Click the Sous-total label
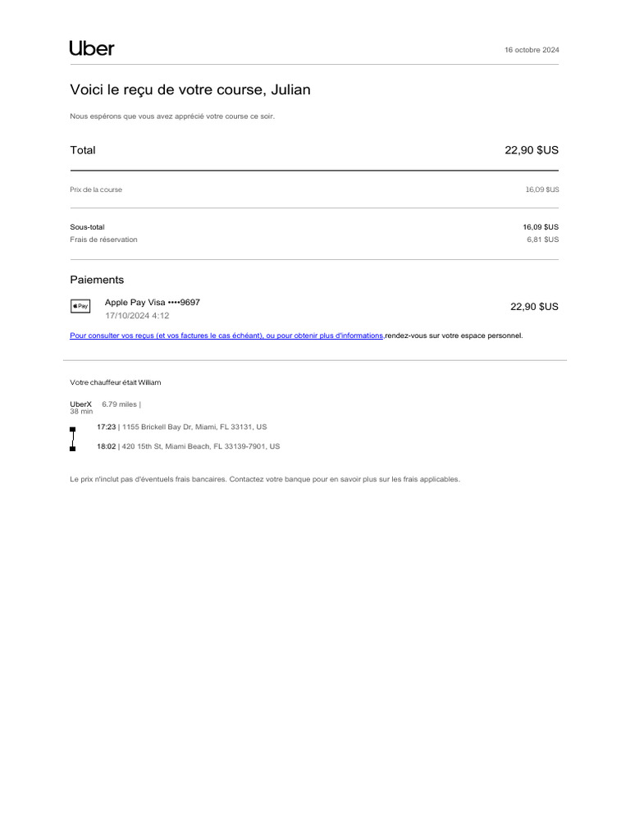 [x=87, y=227]
